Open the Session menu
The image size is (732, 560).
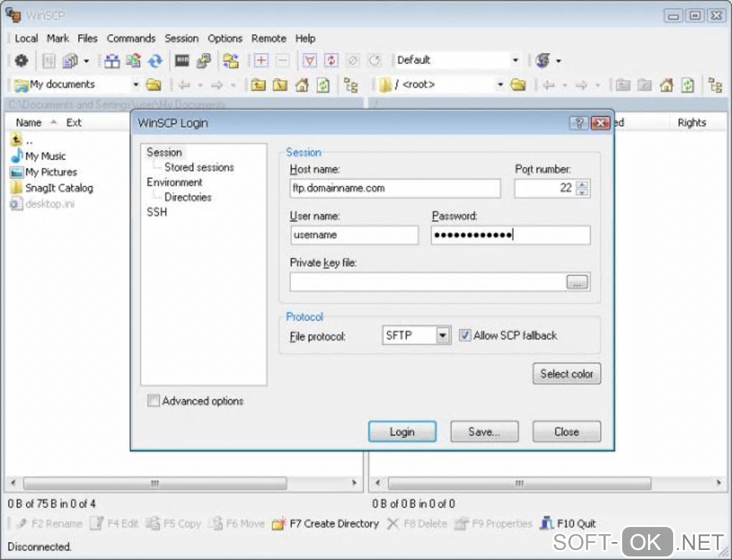[x=182, y=38]
